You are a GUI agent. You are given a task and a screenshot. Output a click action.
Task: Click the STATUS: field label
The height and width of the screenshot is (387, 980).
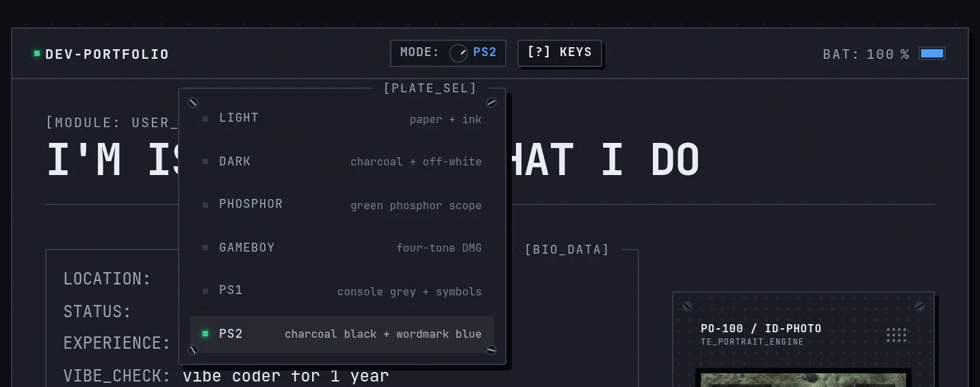pyautogui.click(x=97, y=312)
